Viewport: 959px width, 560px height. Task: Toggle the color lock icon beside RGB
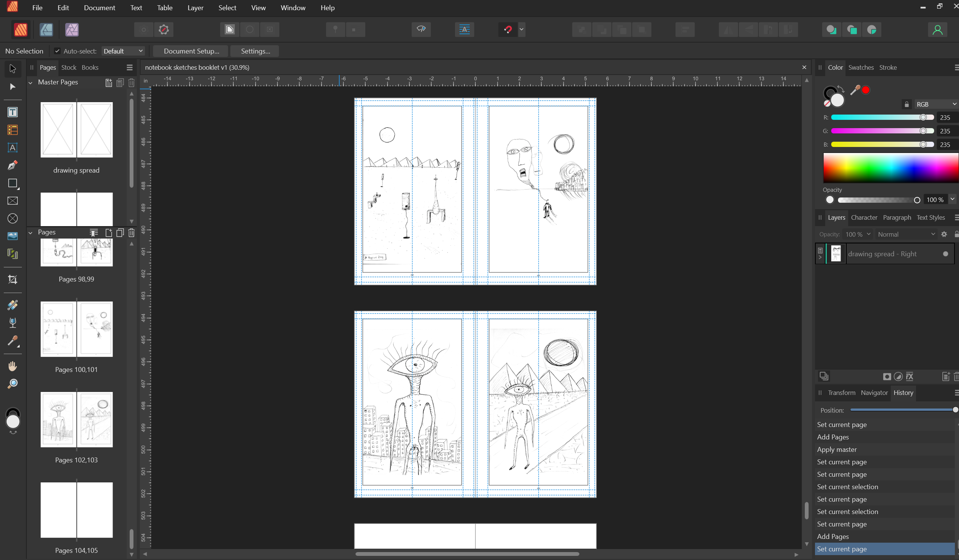point(907,104)
